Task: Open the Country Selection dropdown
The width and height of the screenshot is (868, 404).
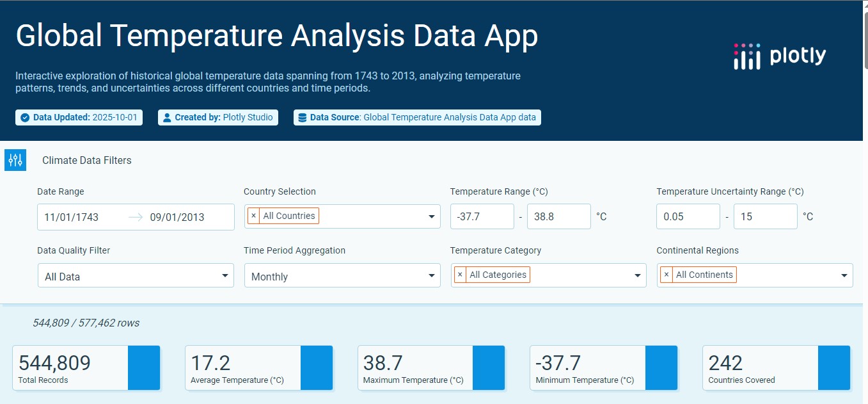Action: pyautogui.click(x=431, y=217)
